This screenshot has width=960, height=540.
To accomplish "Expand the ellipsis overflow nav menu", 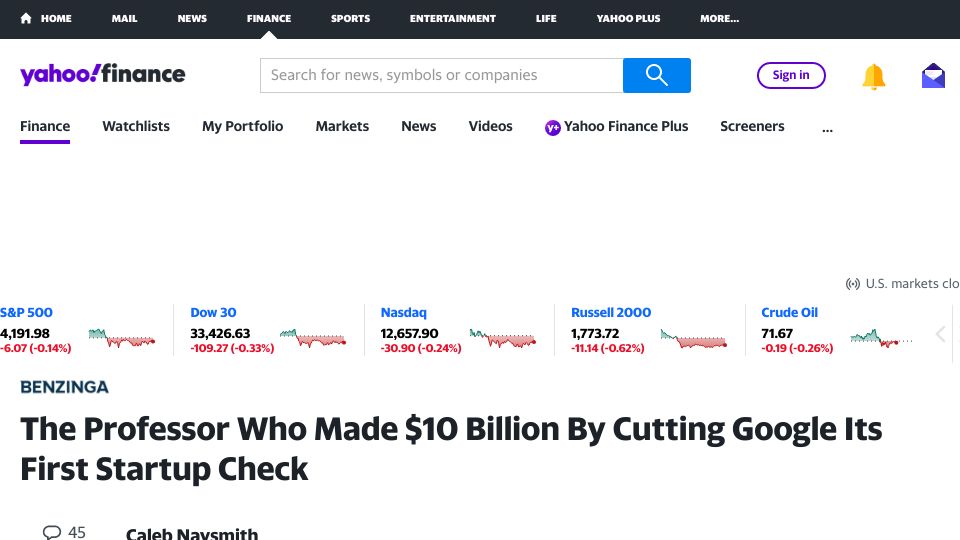I will [827, 129].
